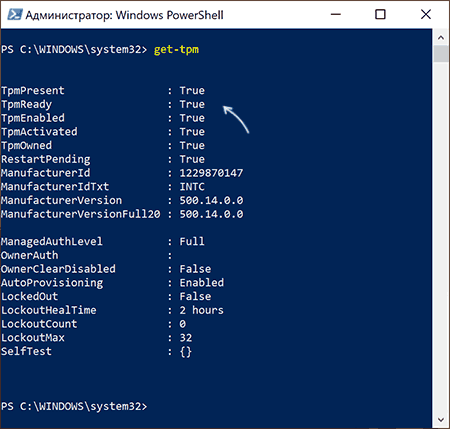The image size is (450, 429).
Task: Minimize the PowerShell window
Action: pyautogui.click(x=336, y=15)
